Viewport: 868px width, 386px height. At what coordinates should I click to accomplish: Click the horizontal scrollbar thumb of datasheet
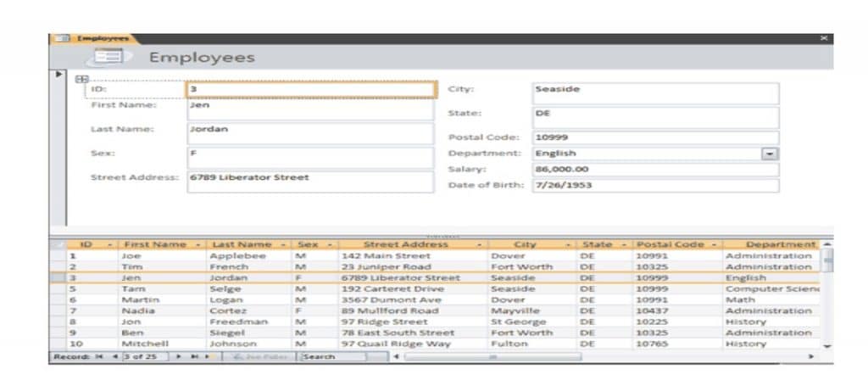click(492, 356)
